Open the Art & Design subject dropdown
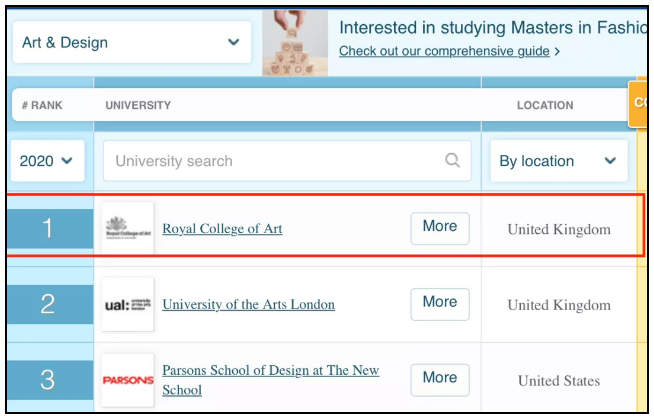Image resolution: width=654 pixels, height=417 pixels. pos(132,42)
